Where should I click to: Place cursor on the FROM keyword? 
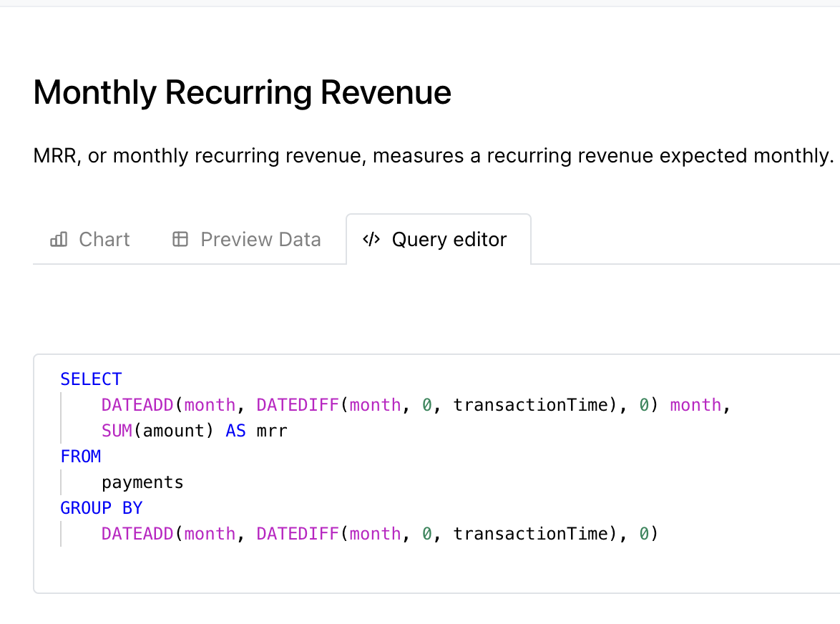coord(81,457)
